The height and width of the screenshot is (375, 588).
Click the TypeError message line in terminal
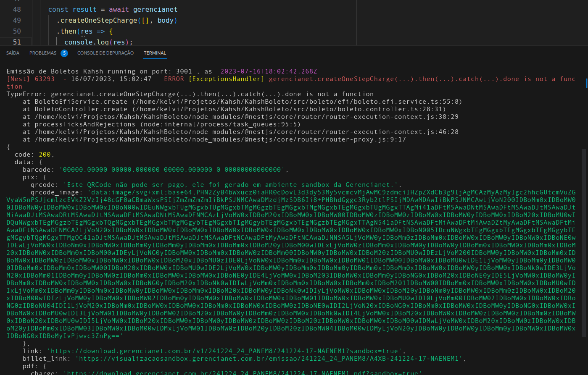click(190, 94)
